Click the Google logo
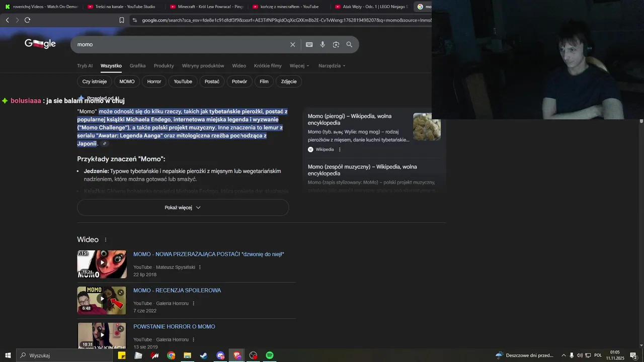644x362 pixels. pos(40,44)
